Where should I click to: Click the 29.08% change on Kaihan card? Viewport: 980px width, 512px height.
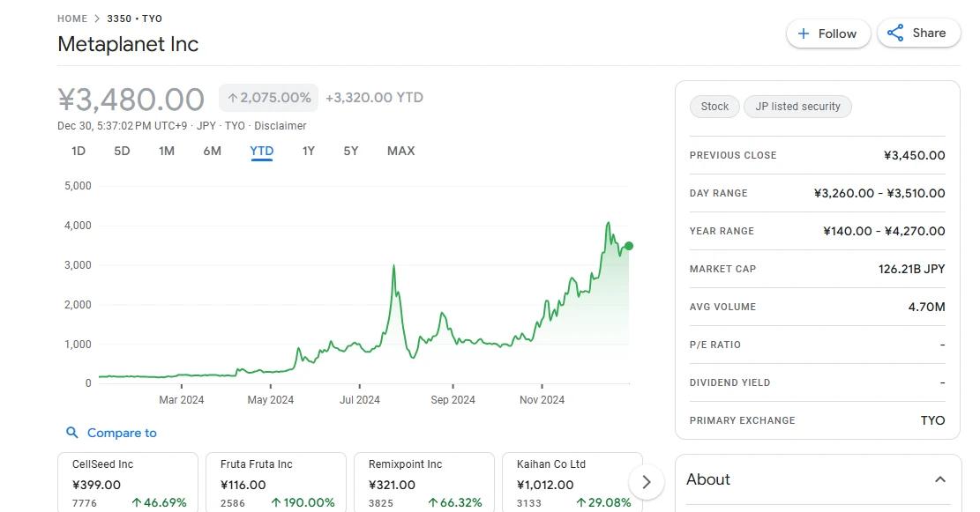click(x=603, y=502)
